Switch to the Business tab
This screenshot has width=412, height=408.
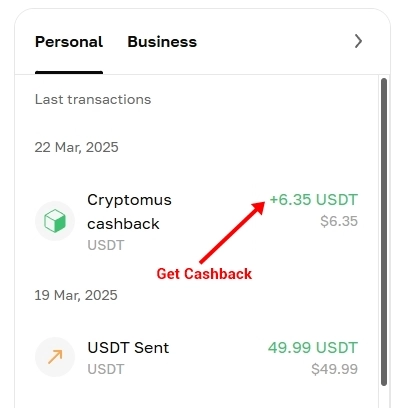click(162, 42)
